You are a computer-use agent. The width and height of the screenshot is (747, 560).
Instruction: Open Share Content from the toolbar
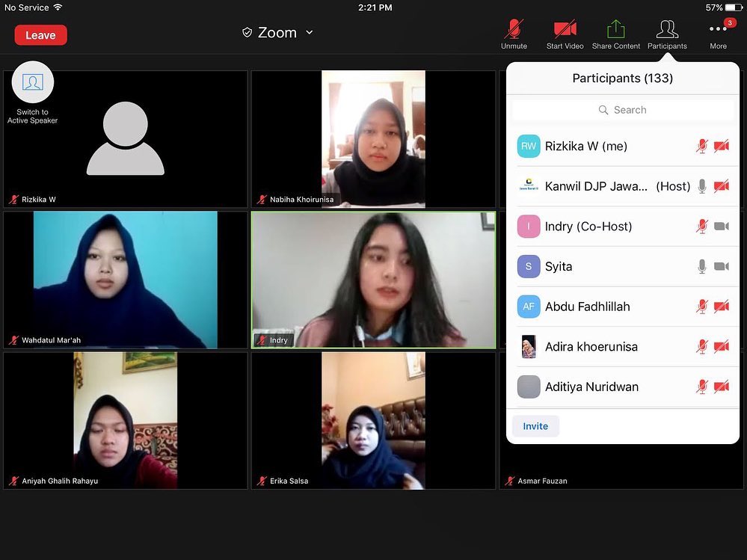(x=615, y=30)
